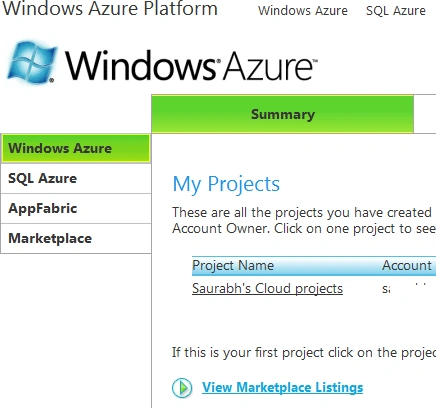Image resolution: width=436 pixels, height=408 pixels.
Task: Click the Windows flag logo icon
Action: pos(32,62)
